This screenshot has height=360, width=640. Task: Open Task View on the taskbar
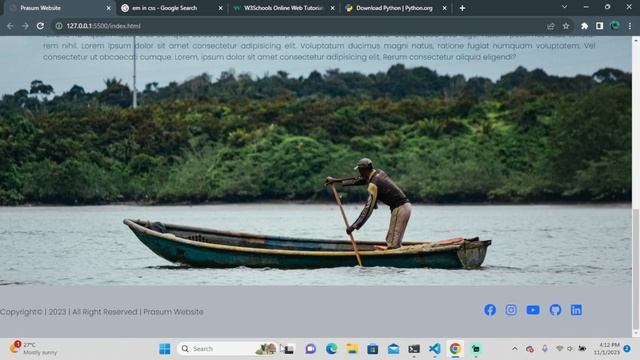[289, 349]
